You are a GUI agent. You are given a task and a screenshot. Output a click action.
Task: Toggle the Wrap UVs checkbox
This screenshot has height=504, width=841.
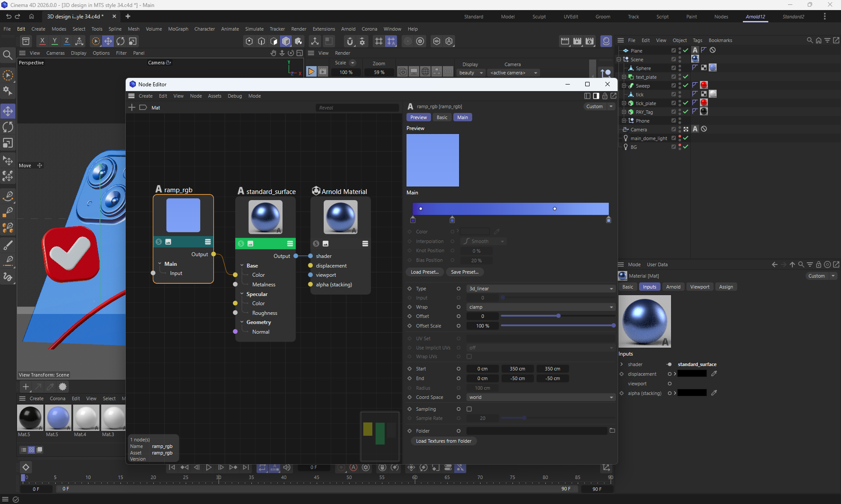click(x=469, y=356)
